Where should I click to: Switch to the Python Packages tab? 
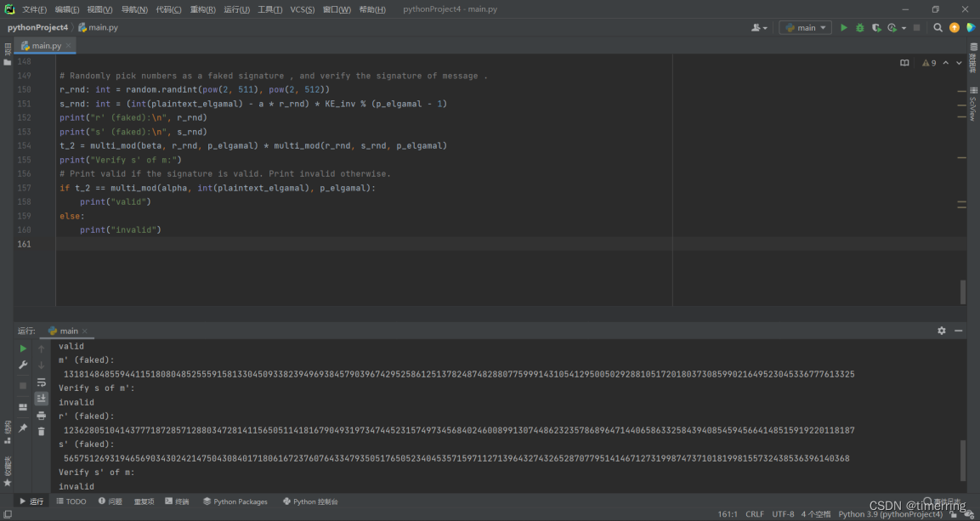[x=235, y=501]
